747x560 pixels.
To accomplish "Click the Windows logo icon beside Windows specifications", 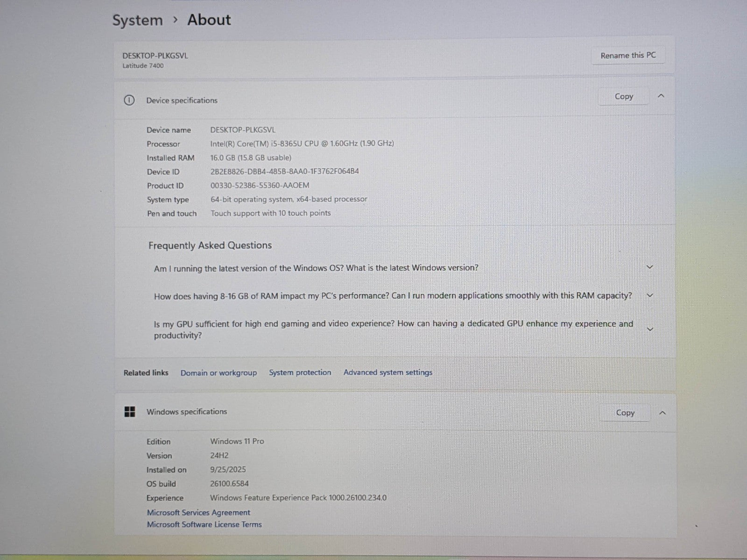I will click(x=130, y=412).
